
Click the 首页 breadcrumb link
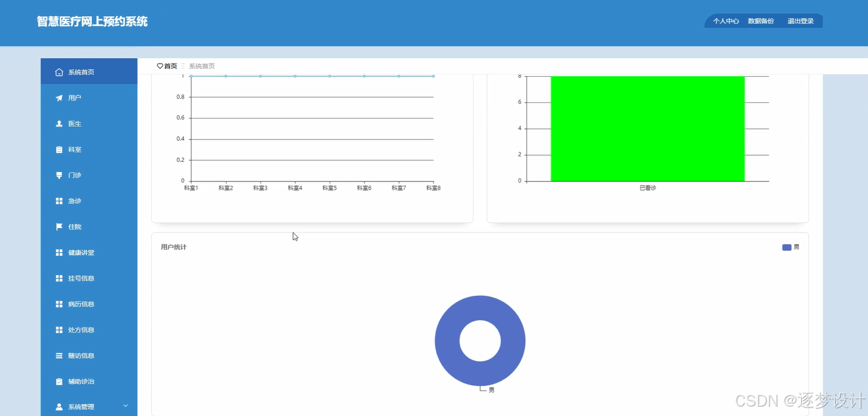(170, 66)
